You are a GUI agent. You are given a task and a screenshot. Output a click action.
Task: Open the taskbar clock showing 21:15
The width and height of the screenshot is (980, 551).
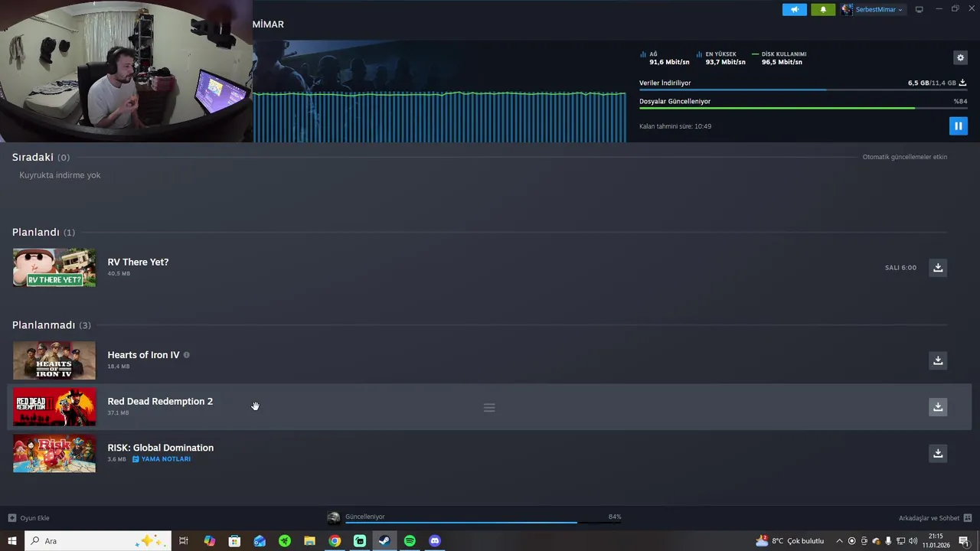click(936, 541)
